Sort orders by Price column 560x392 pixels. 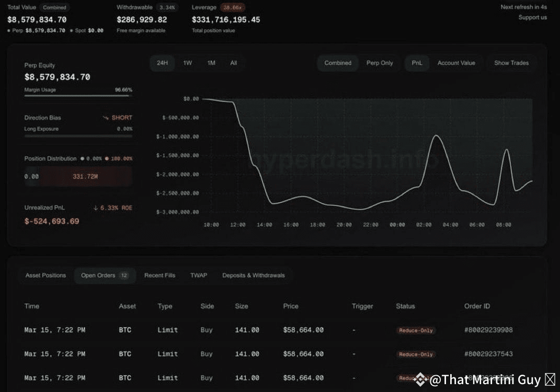coord(290,306)
